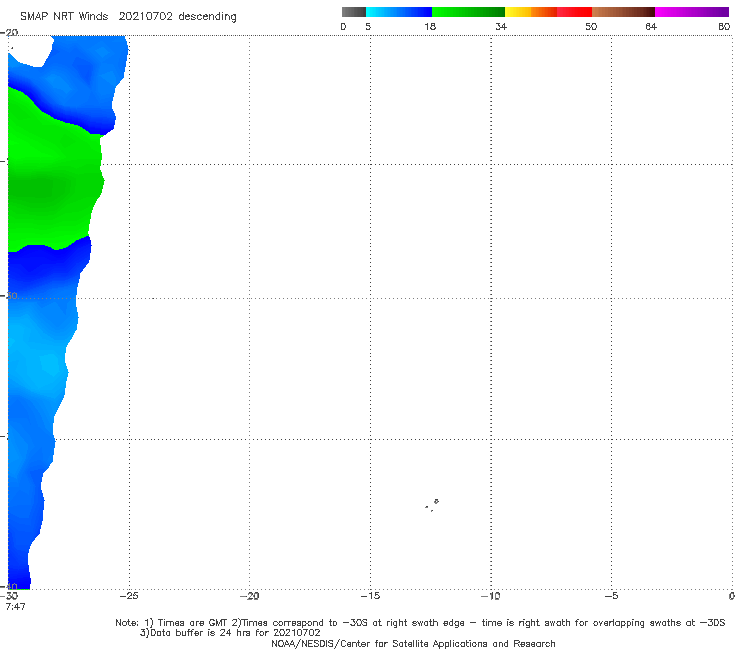Click the swath time label "7:47"

click(15, 607)
